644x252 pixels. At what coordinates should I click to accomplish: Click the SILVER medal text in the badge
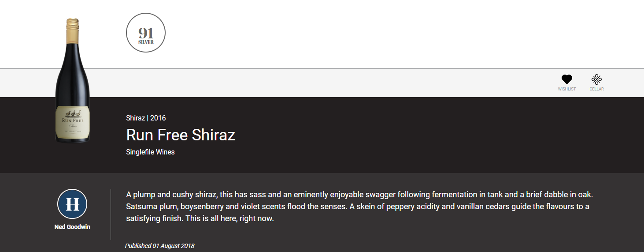click(x=146, y=42)
